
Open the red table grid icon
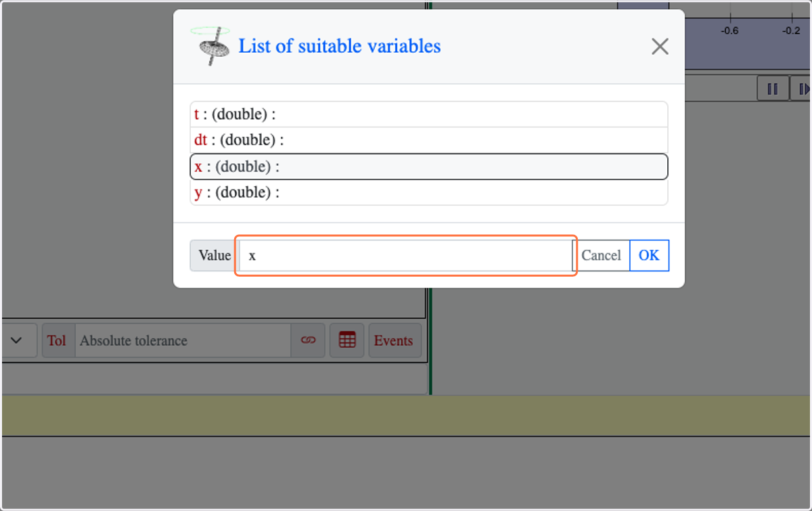point(347,340)
